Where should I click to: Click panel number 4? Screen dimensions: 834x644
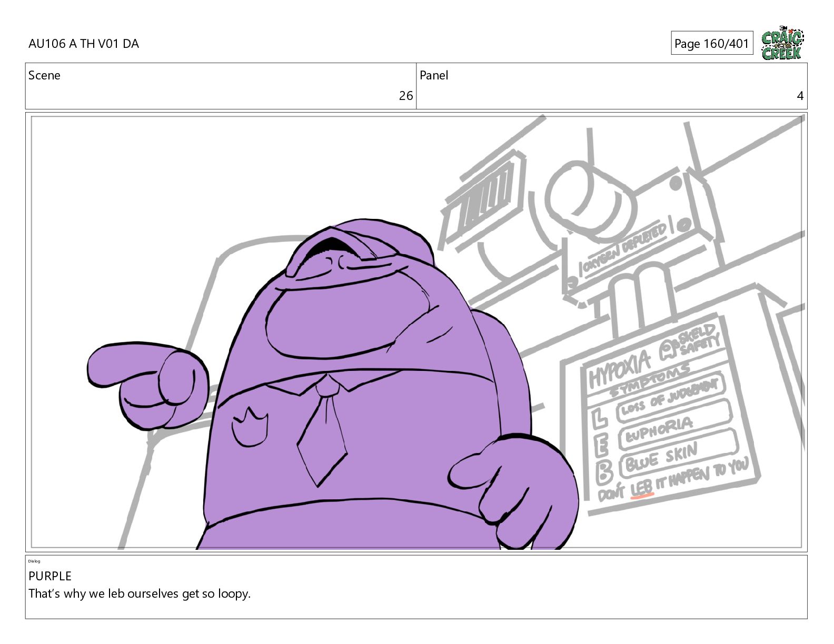click(800, 96)
